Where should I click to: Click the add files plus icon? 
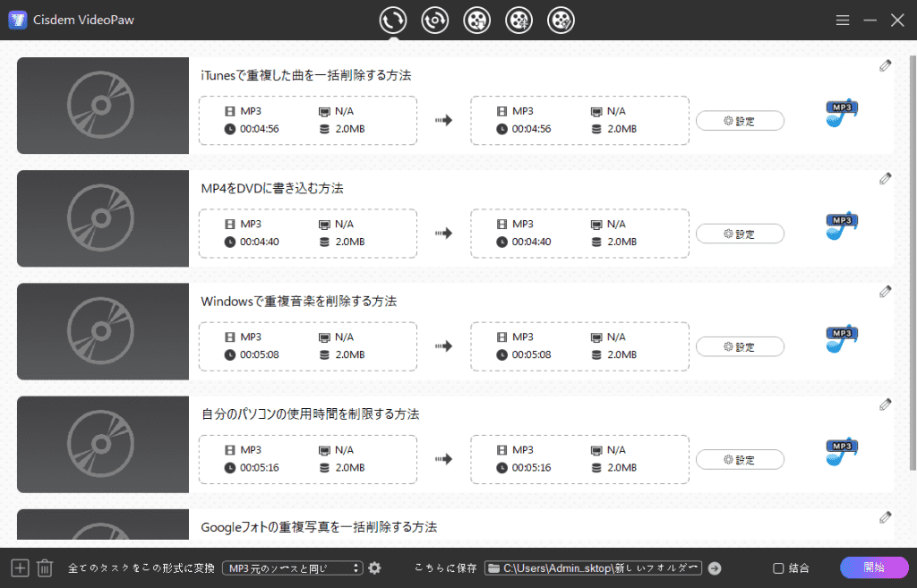pos(18,567)
